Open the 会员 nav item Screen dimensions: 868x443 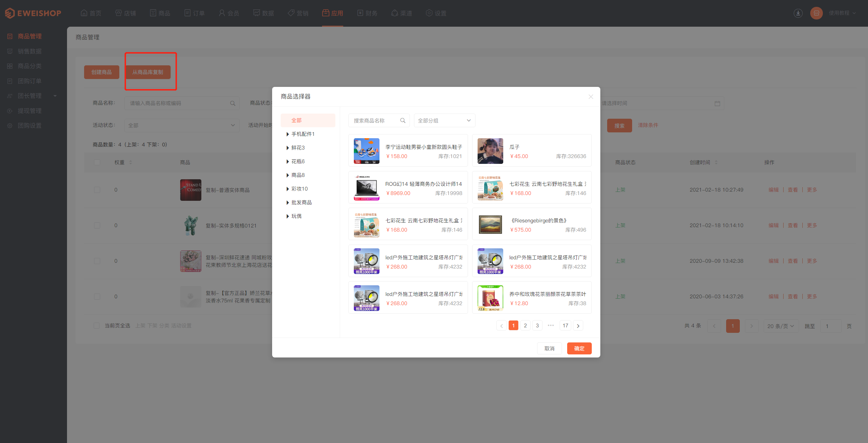coord(229,13)
